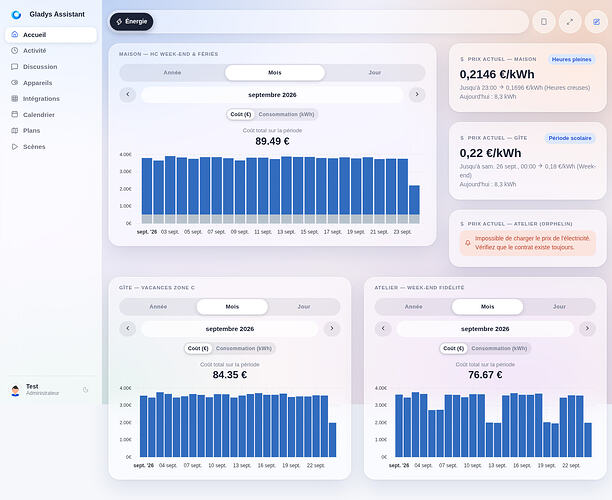Click the alert bell icon in Atelier price card
Screen dimensions: 612x500
click(468, 243)
